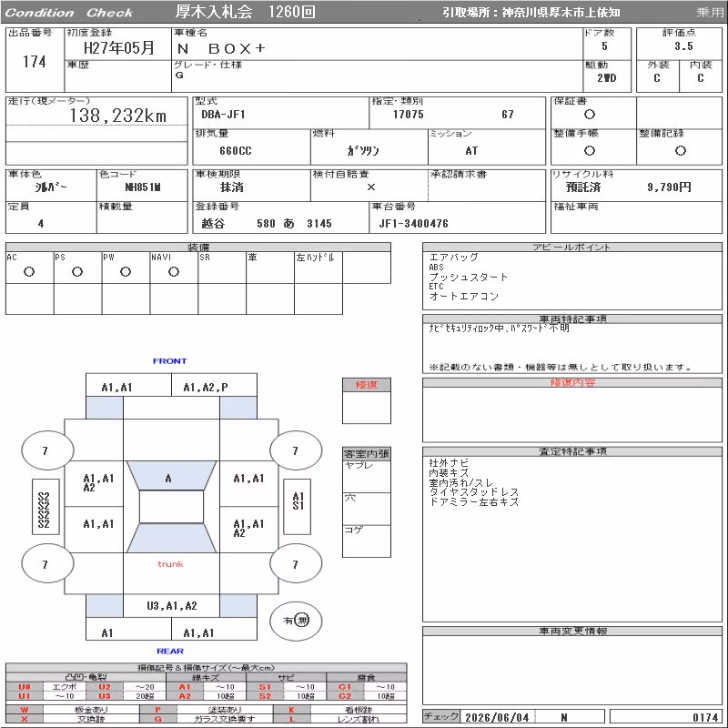The height and width of the screenshot is (728, 728).
Task: Click the circle in the PS equipment cell
Action: pyautogui.click(x=77, y=271)
